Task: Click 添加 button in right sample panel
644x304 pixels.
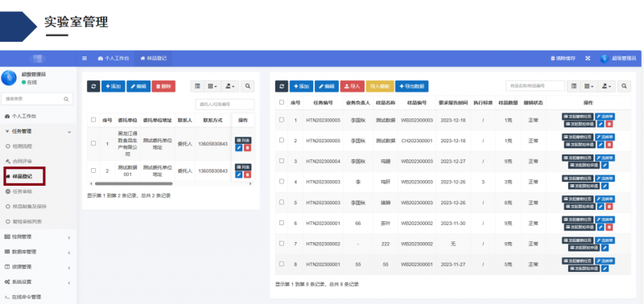Action: point(301,86)
